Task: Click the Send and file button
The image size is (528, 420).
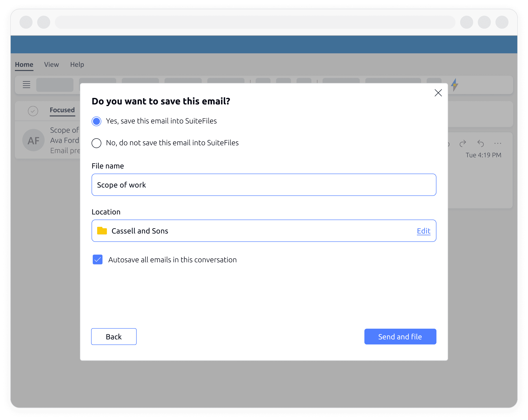Action: point(400,337)
